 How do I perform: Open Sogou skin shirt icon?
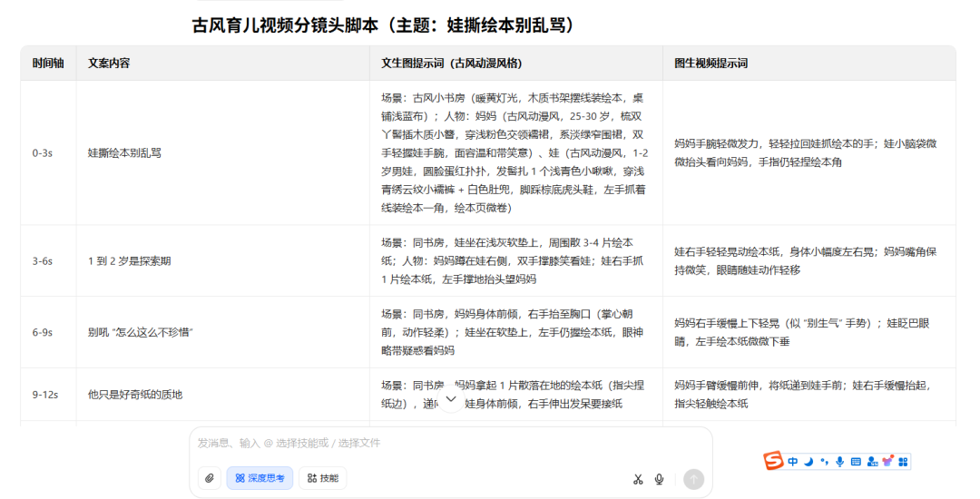coord(887,462)
